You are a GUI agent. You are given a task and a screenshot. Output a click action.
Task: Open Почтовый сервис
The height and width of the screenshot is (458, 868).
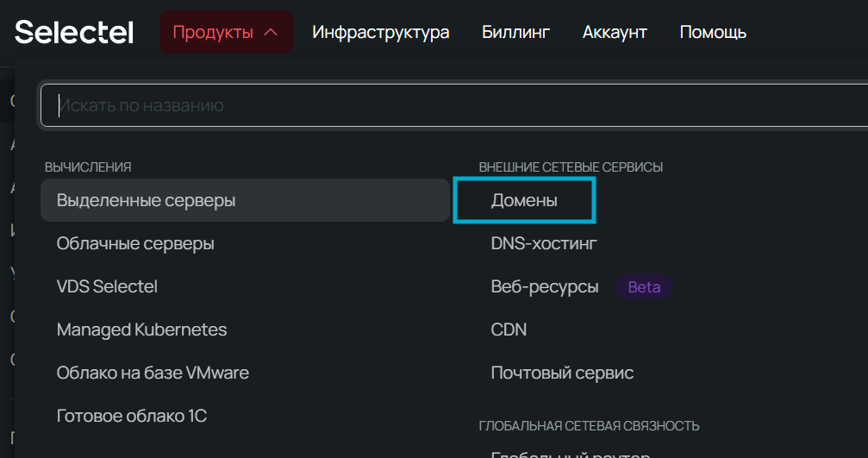pos(562,373)
